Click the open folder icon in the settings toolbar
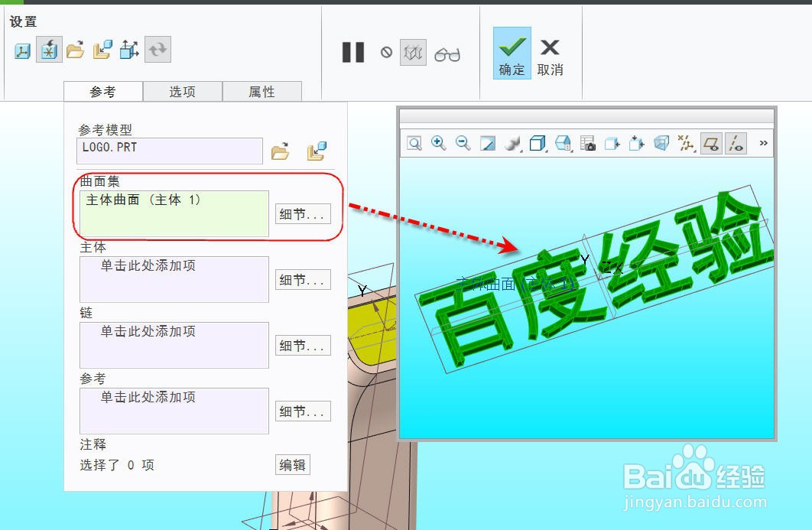This screenshot has height=530, width=812. click(76, 50)
